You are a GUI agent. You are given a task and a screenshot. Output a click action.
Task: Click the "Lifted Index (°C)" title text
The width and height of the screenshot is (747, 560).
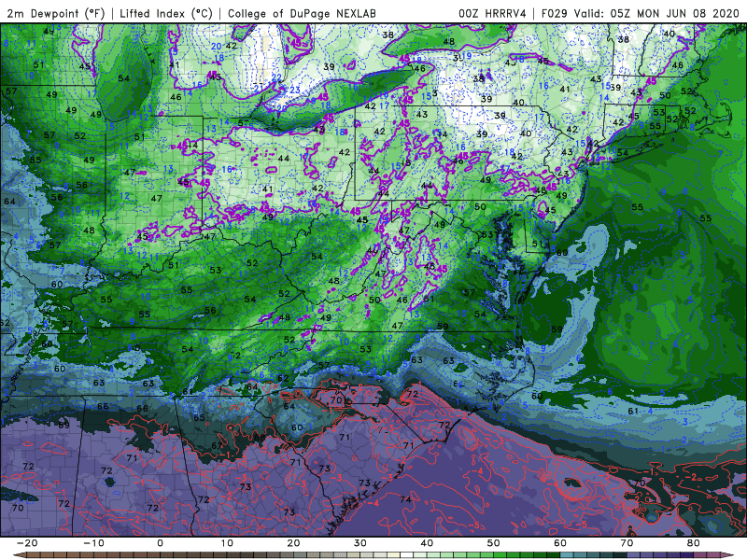point(166,14)
